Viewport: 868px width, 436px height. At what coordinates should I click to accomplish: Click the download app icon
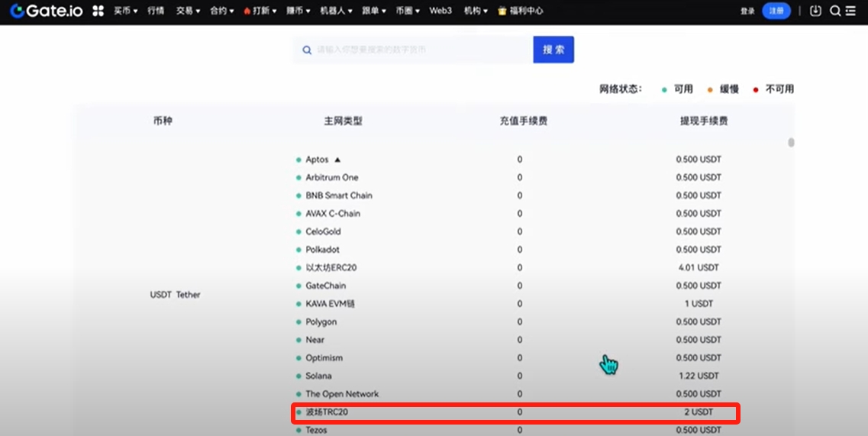[x=815, y=11]
